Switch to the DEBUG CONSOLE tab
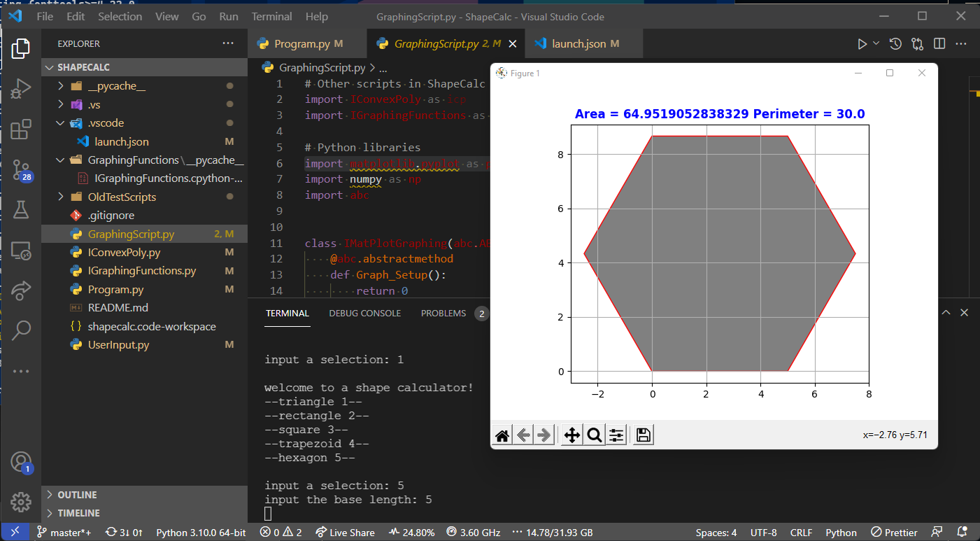Viewport: 980px width, 541px height. pyautogui.click(x=364, y=313)
